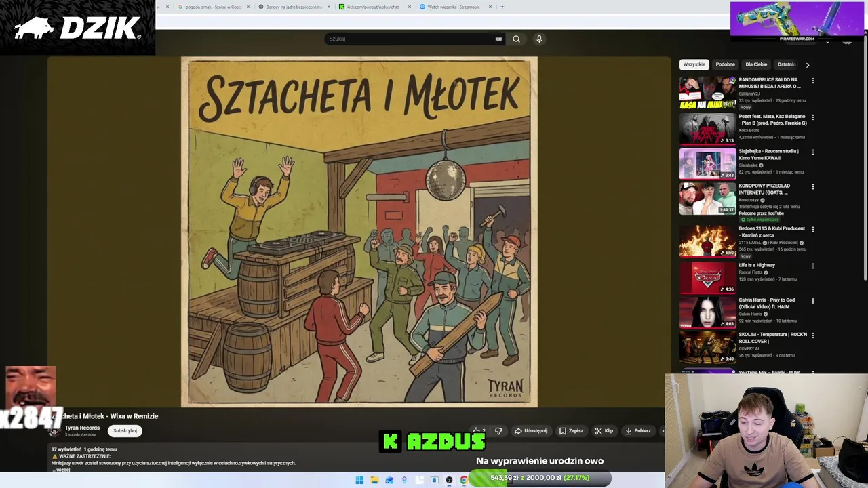Click the dislike thumbs-down icon

tap(498, 431)
